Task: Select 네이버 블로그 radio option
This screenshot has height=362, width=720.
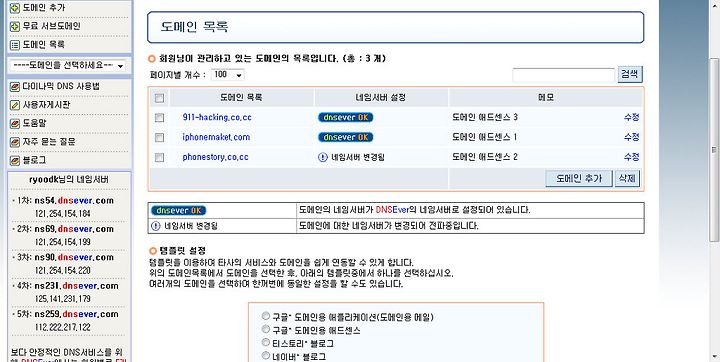Action: (266, 355)
